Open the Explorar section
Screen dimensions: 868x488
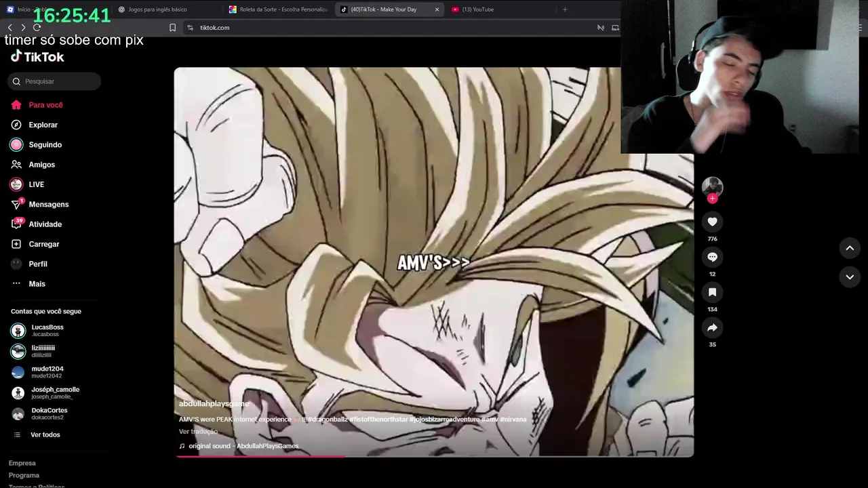[34, 125]
